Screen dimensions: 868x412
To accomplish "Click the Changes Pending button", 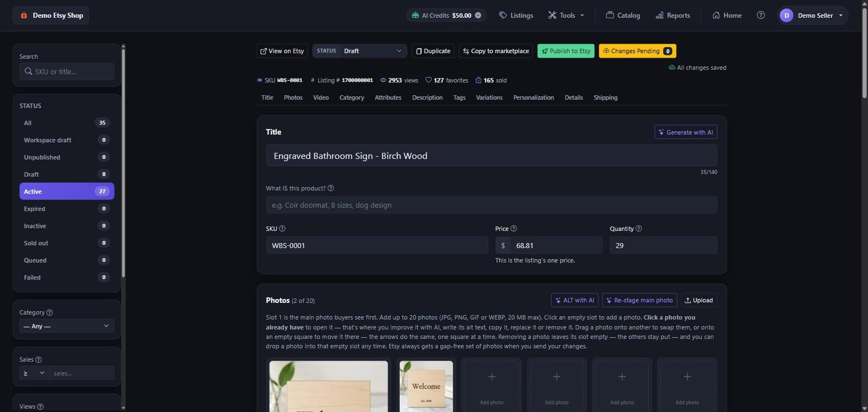I will 637,51.
